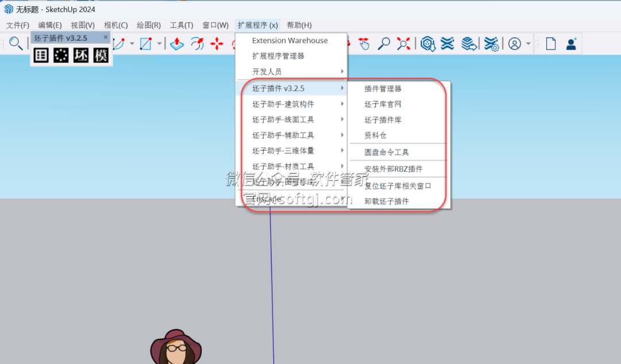
Task: Click the Zoom Extents icon
Action: point(403,44)
